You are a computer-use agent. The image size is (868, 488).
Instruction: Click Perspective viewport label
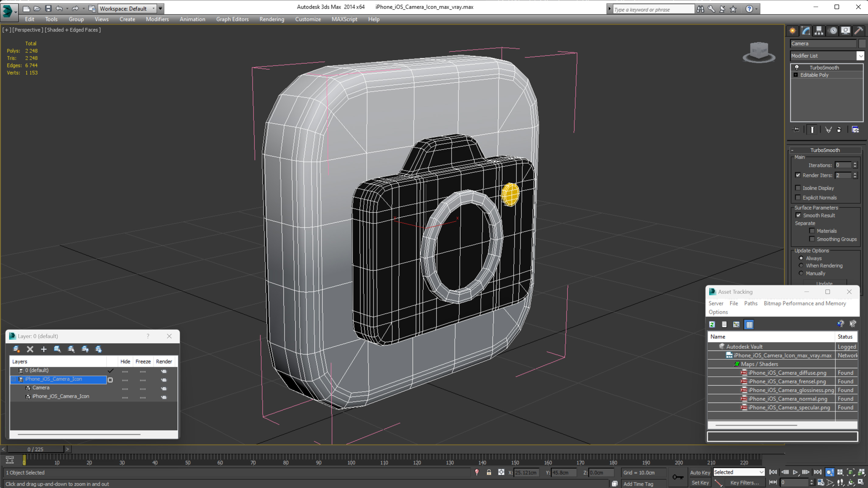click(x=28, y=29)
